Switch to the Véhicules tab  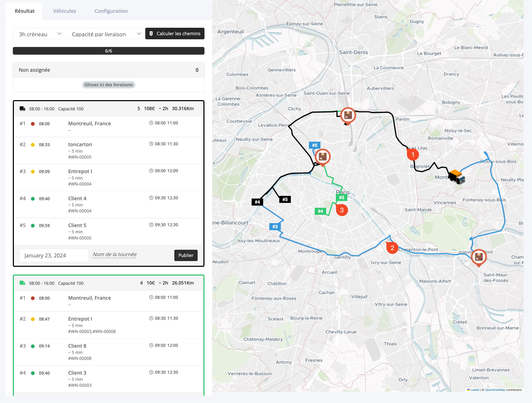tap(65, 11)
